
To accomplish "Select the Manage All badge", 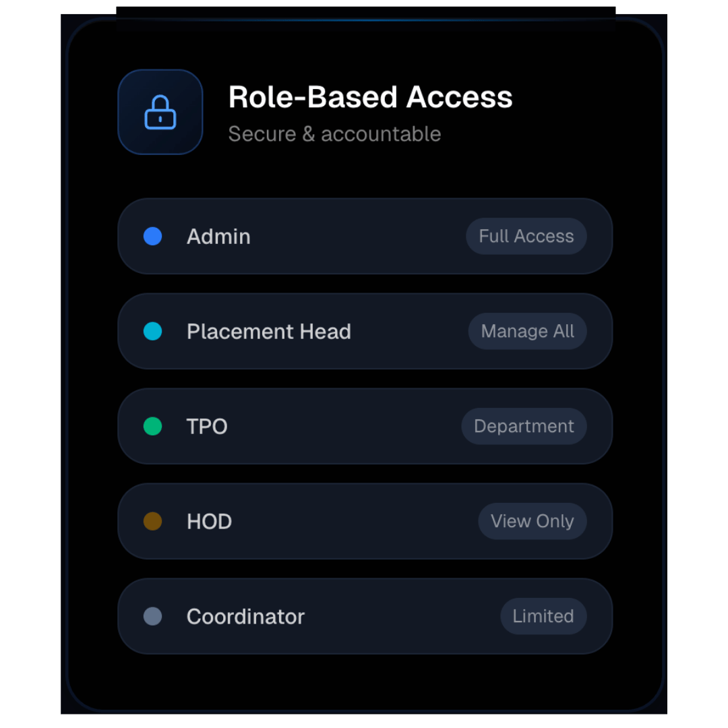I will pyautogui.click(x=527, y=332).
